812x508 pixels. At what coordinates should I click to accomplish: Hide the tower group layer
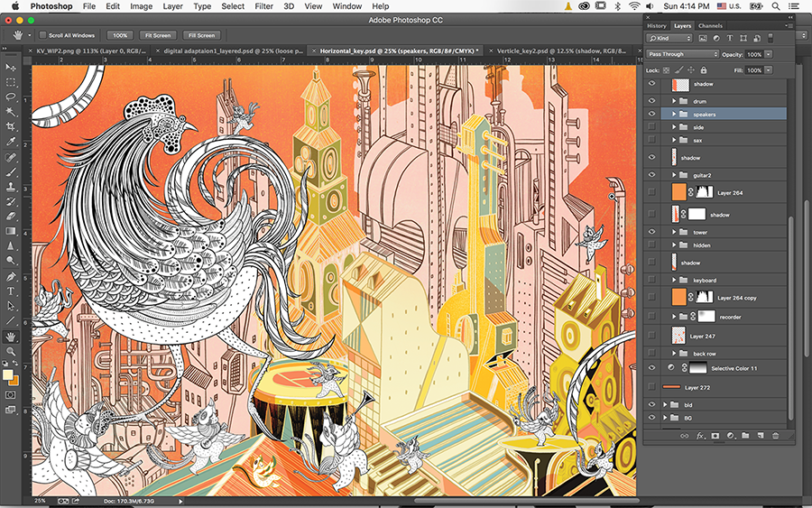(652, 232)
